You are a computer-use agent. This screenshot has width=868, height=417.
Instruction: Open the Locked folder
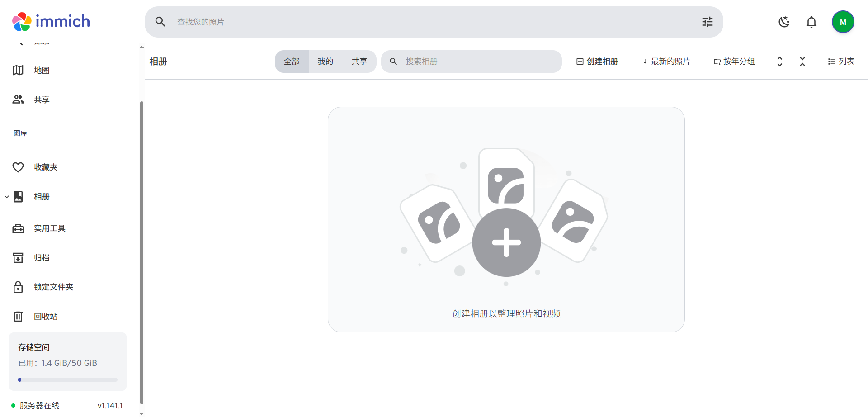[53, 287]
